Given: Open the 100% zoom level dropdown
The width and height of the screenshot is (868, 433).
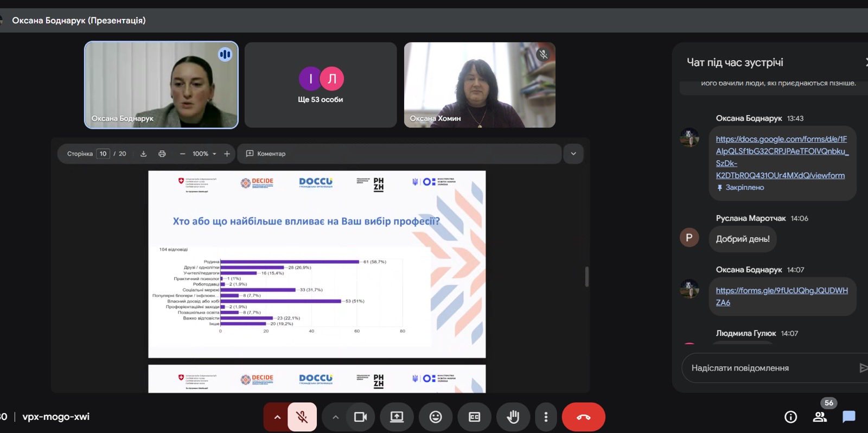Looking at the screenshot, I should click(205, 154).
